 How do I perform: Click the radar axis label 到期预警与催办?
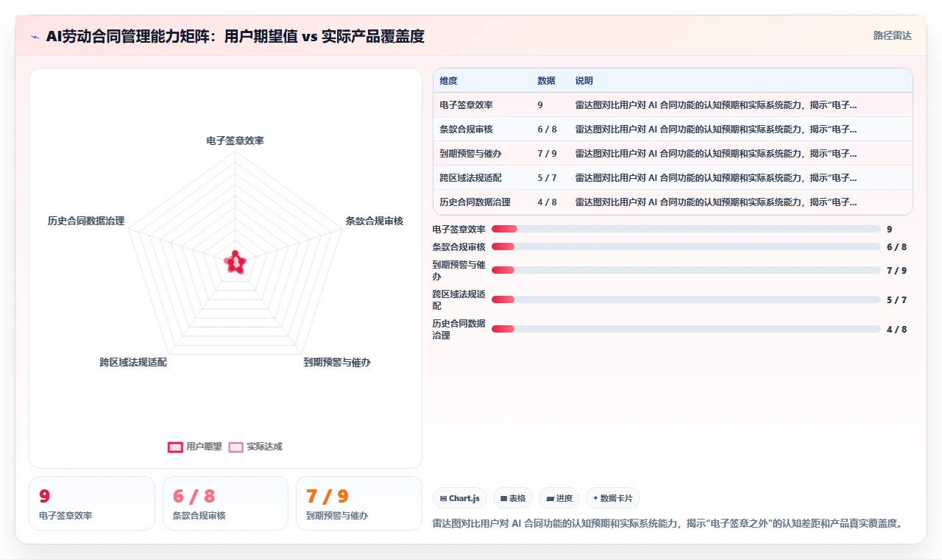point(337,362)
